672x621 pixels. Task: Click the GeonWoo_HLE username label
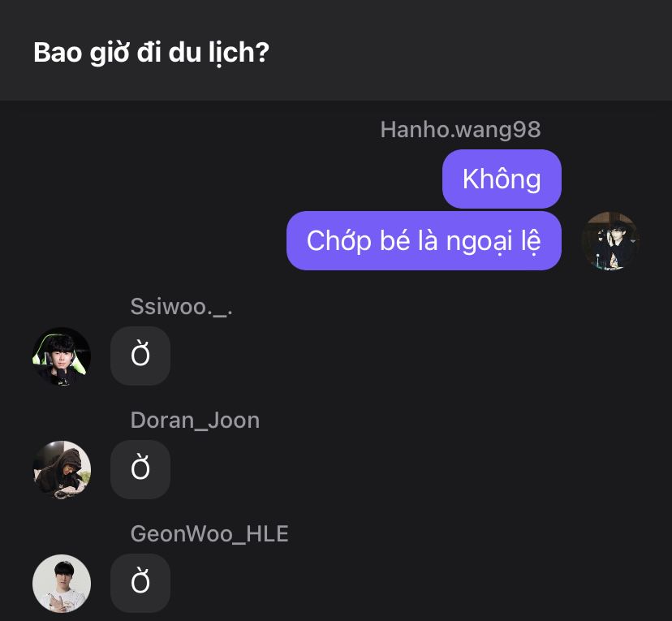209,533
